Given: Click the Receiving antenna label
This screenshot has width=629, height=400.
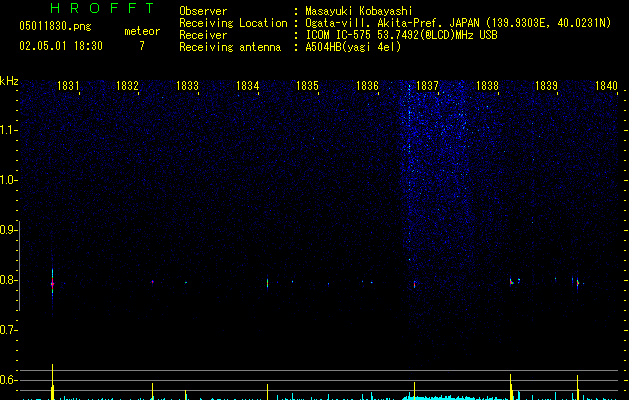Looking at the screenshot, I should 230,47.
